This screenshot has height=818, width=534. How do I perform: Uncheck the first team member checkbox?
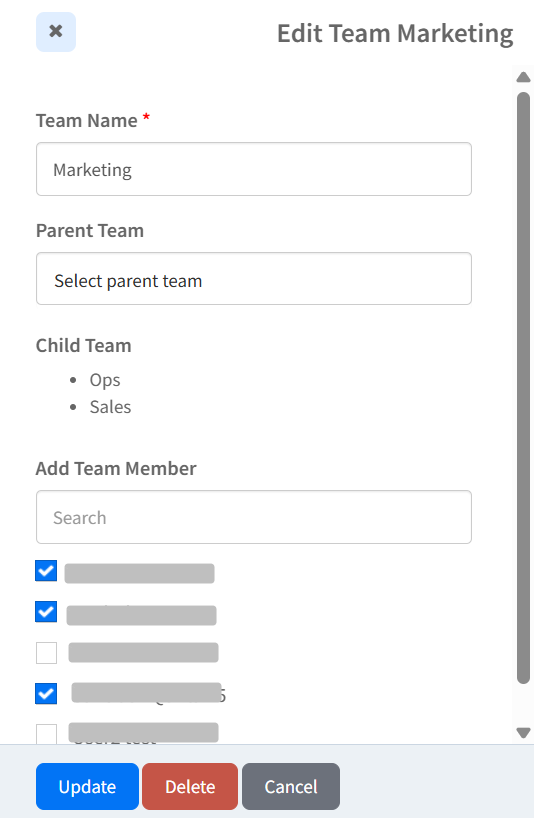(46, 571)
